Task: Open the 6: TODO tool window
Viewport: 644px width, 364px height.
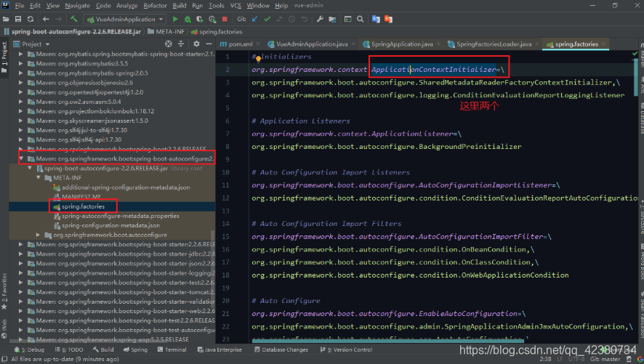Action: click(x=69, y=349)
